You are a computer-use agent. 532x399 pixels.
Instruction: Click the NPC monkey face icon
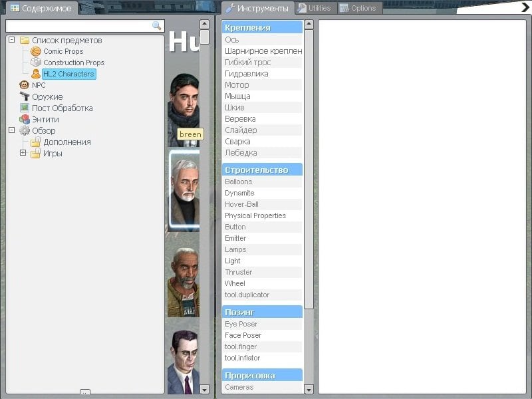(x=25, y=85)
